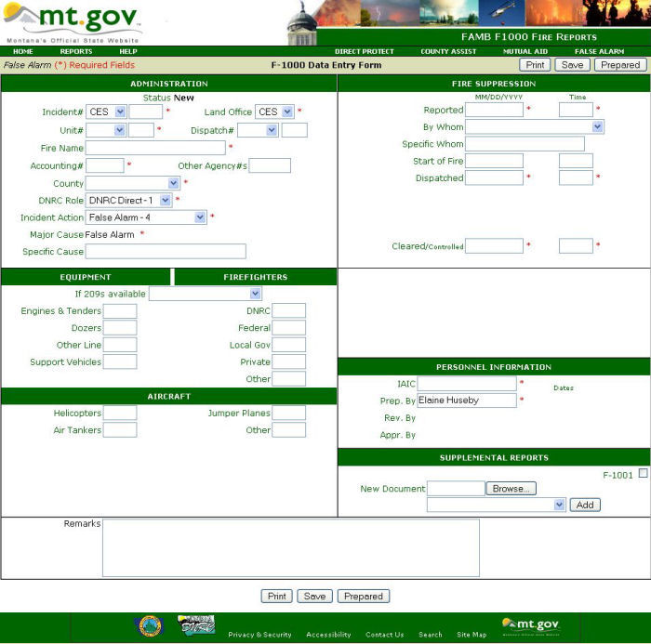Screen dimensions: 651x644
Task: Open the Privacy & Security footer link
Action: click(x=259, y=635)
